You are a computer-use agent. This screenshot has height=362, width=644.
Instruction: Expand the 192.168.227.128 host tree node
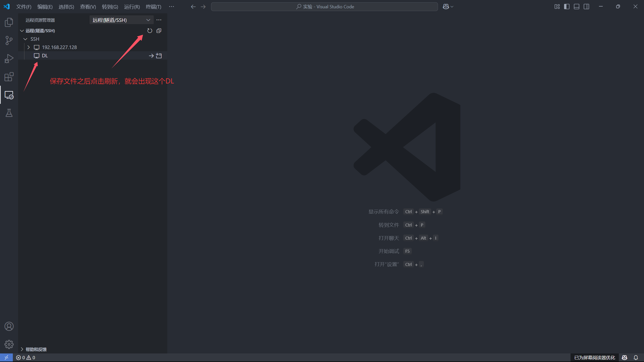(x=28, y=47)
